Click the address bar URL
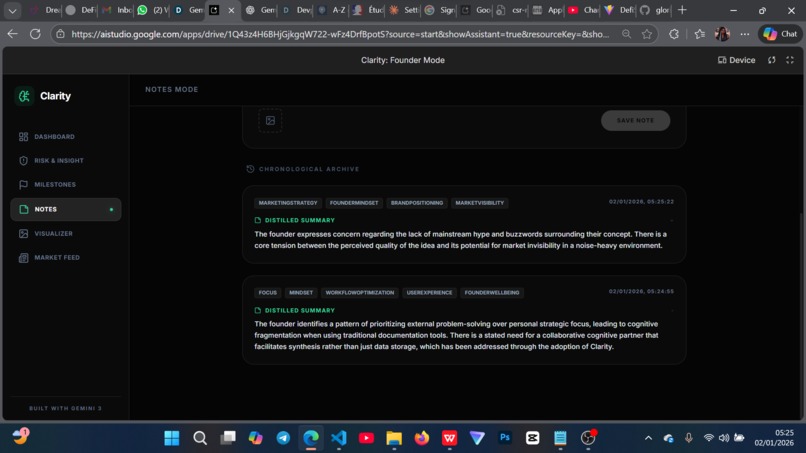Screen dimensions: 806x453 pos(340,34)
